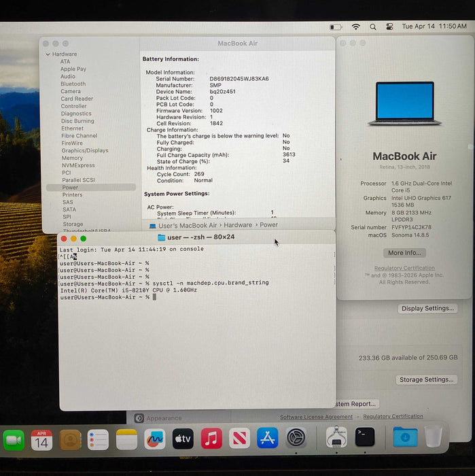Click Hardware in System Information path bar
Screen dimensions: 475x476
pyautogui.click(x=238, y=225)
